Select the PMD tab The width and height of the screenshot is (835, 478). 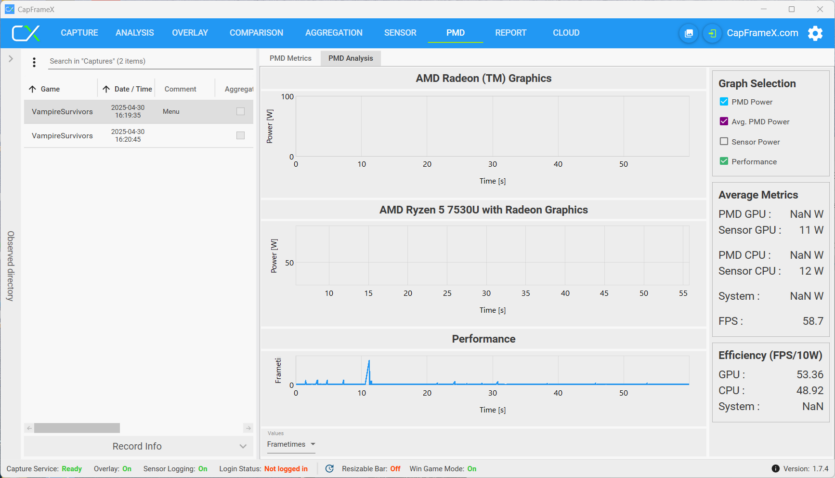[455, 33]
